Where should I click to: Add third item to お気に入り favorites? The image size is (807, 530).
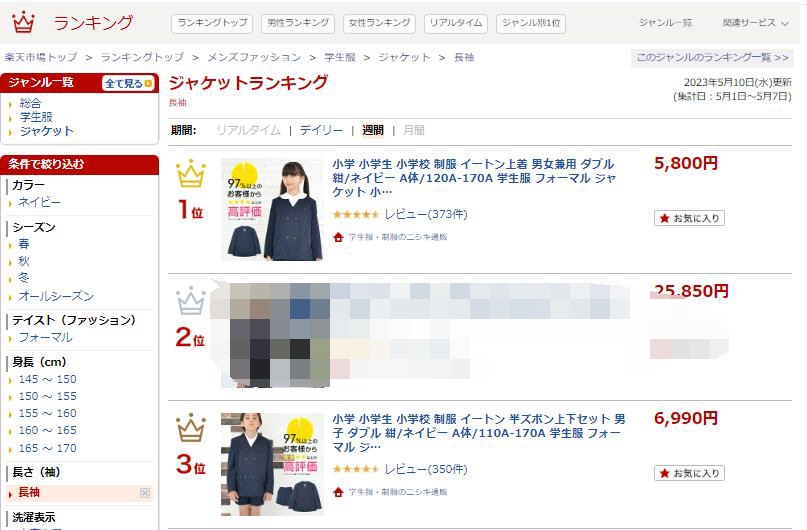click(689, 473)
